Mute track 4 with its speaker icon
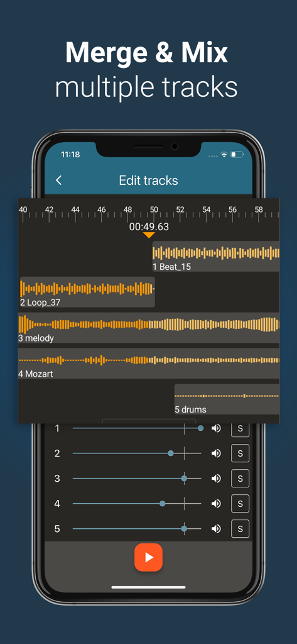 216,504
